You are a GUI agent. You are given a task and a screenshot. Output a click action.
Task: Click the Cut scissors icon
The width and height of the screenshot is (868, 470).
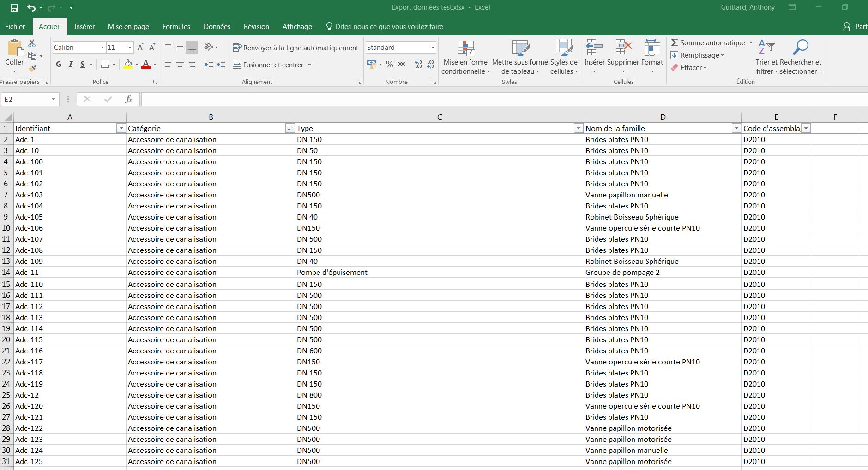click(32, 43)
